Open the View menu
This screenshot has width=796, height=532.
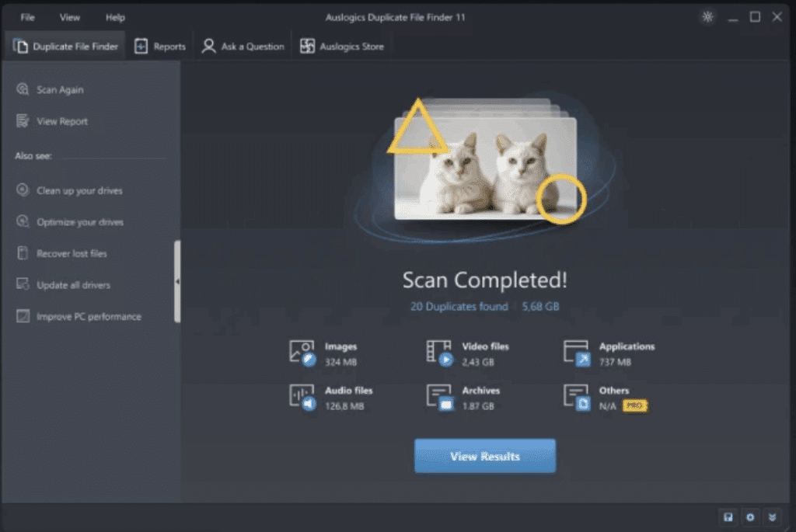pyautogui.click(x=69, y=17)
